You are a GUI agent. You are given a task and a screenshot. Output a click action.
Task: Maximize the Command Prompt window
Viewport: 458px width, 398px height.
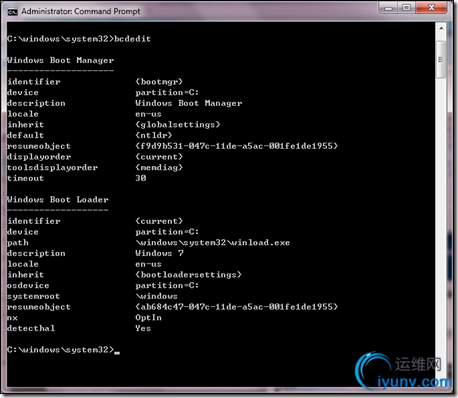click(406, 8)
